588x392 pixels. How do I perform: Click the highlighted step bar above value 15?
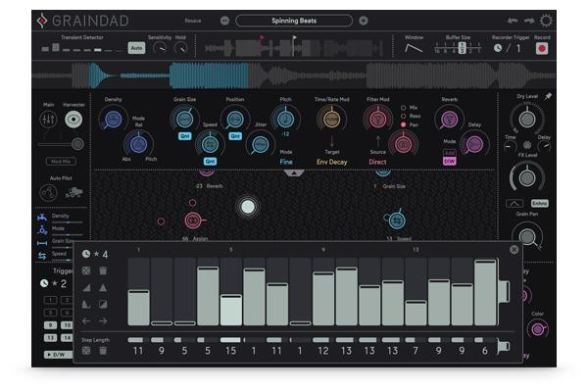coord(230,310)
